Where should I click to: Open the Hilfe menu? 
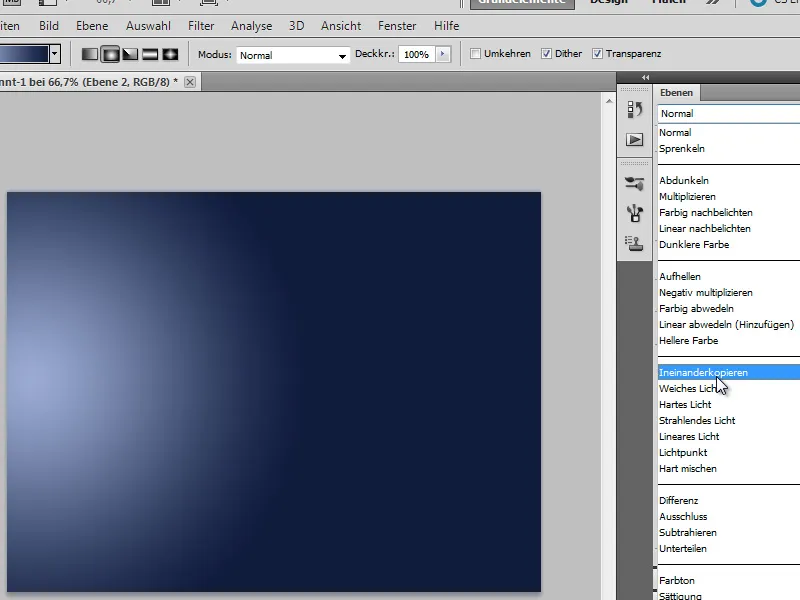point(446,26)
